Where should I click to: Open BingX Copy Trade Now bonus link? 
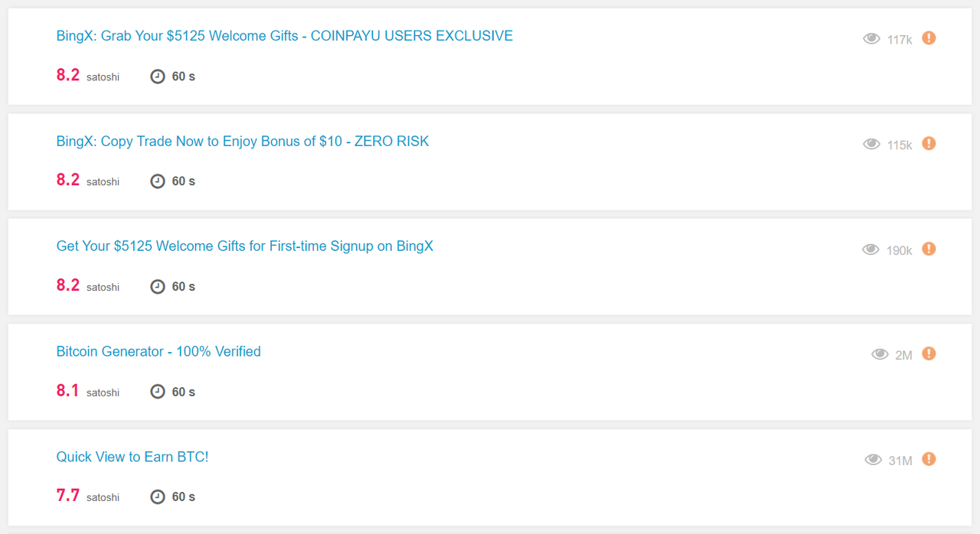(x=243, y=142)
